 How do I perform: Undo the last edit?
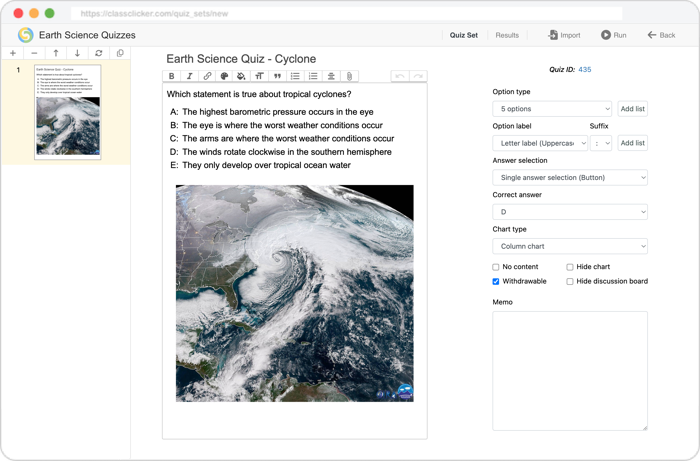click(400, 76)
